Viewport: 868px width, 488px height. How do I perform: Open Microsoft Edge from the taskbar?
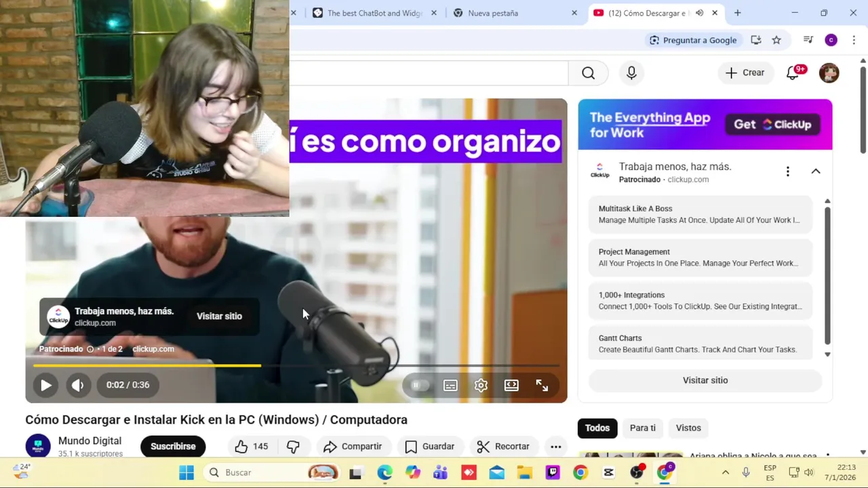(x=384, y=472)
